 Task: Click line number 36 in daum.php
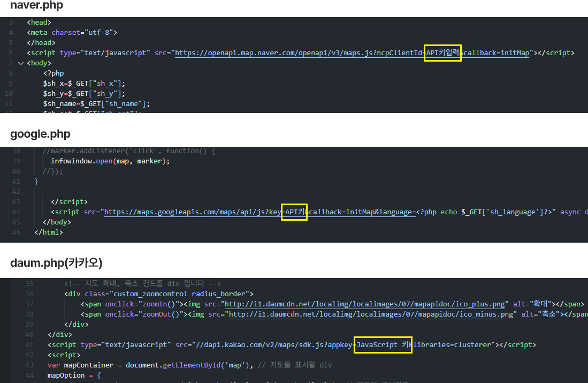coord(29,294)
